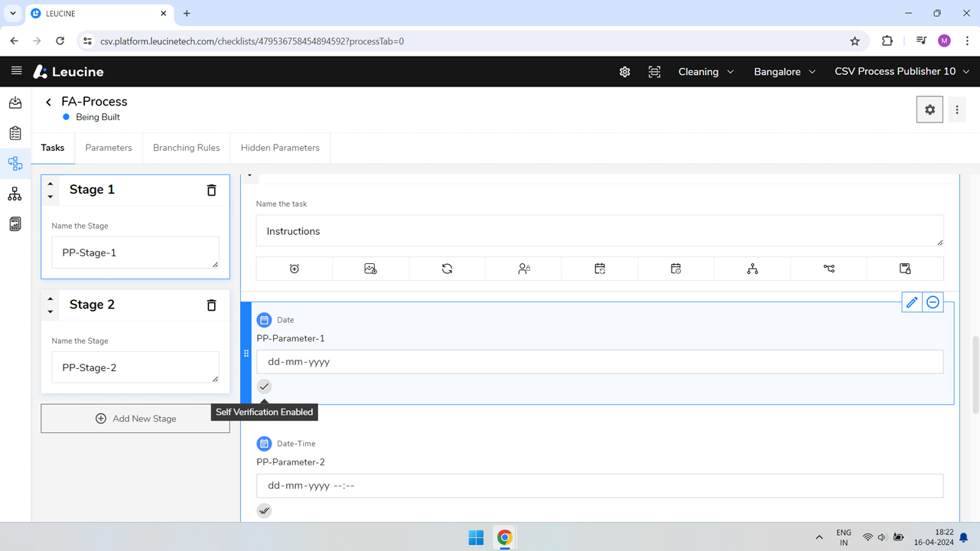980x551 pixels.
Task: Toggle double-check verification on PP-Parameter-2
Action: (x=264, y=510)
